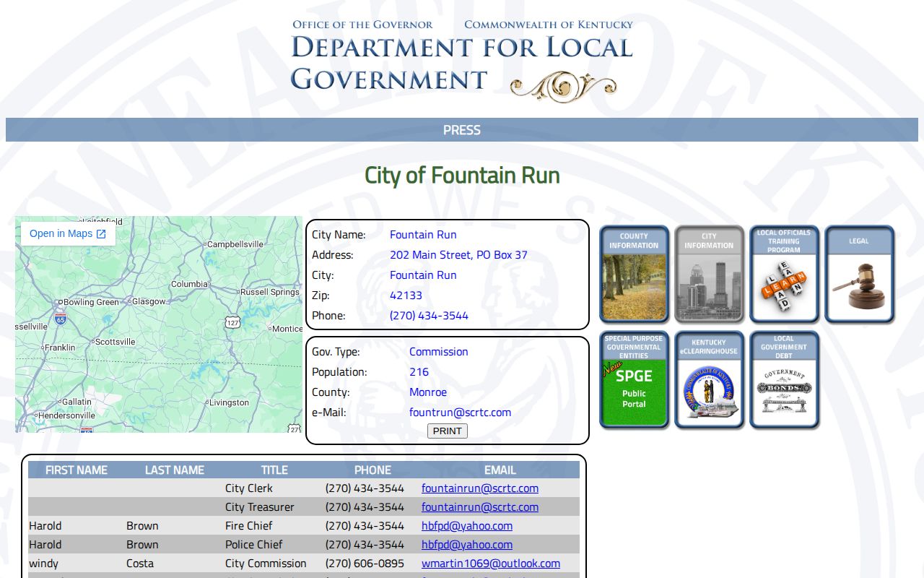Open the Legal gavel tile
Viewport: 924px width, 578px height.
pos(859,274)
